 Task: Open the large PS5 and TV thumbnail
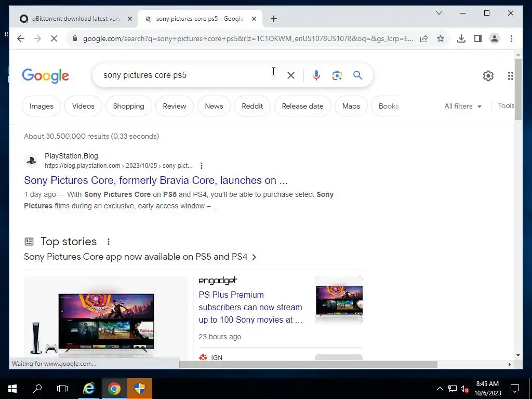coord(106,317)
